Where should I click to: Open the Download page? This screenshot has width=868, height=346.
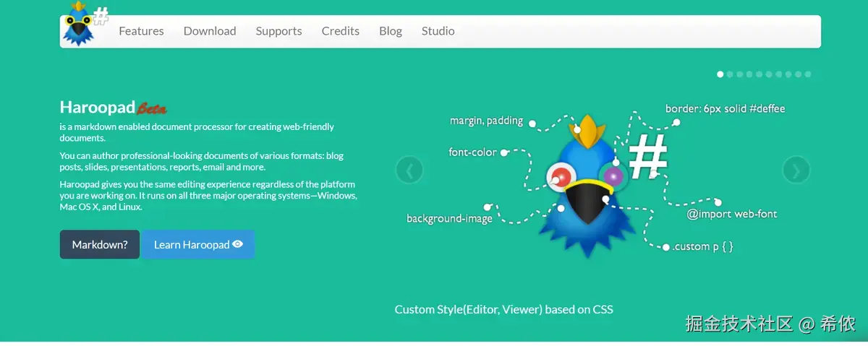point(210,31)
